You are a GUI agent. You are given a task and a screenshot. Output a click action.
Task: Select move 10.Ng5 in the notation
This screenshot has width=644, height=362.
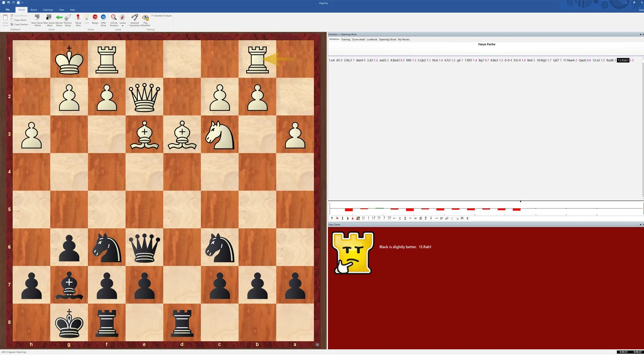click(543, 60)
